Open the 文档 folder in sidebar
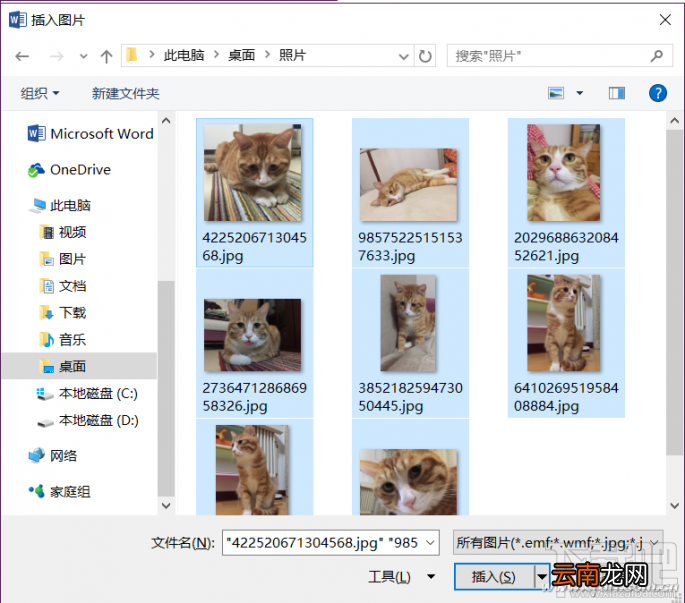This screenshot has width=685, height=603. click(x=63, y=286)
